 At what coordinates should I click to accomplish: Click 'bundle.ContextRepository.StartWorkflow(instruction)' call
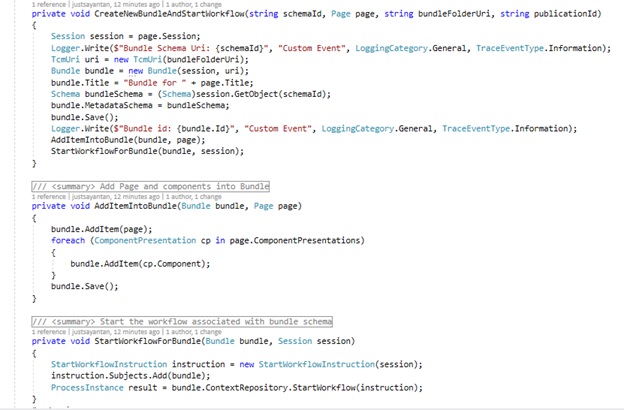pyautogui.click(x=294, y=388)
